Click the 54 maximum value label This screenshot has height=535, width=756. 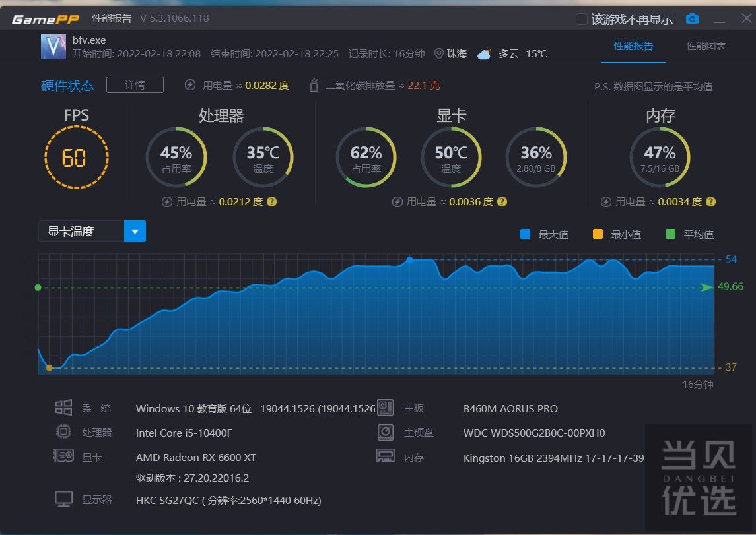pos(731,259)
